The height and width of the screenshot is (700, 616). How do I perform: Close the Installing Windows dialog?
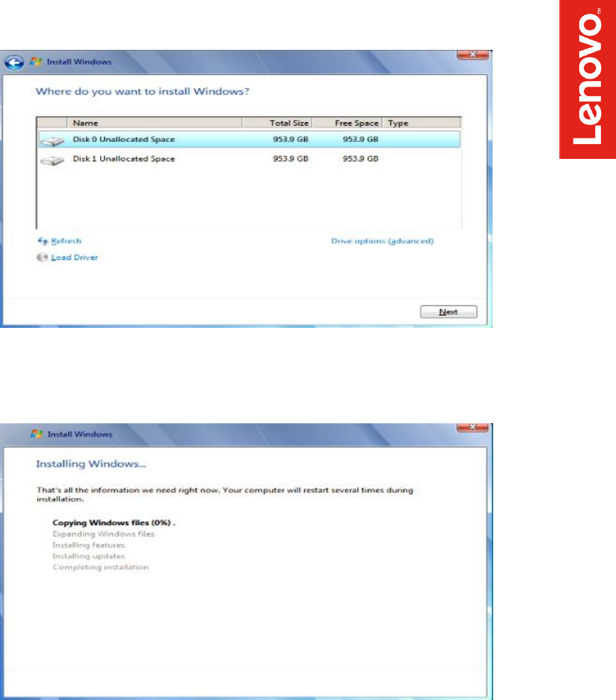(473, 427)
